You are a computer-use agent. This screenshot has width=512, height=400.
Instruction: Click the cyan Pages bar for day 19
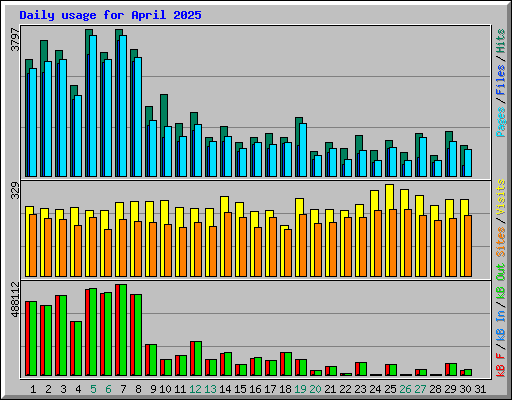pos(303,150)
